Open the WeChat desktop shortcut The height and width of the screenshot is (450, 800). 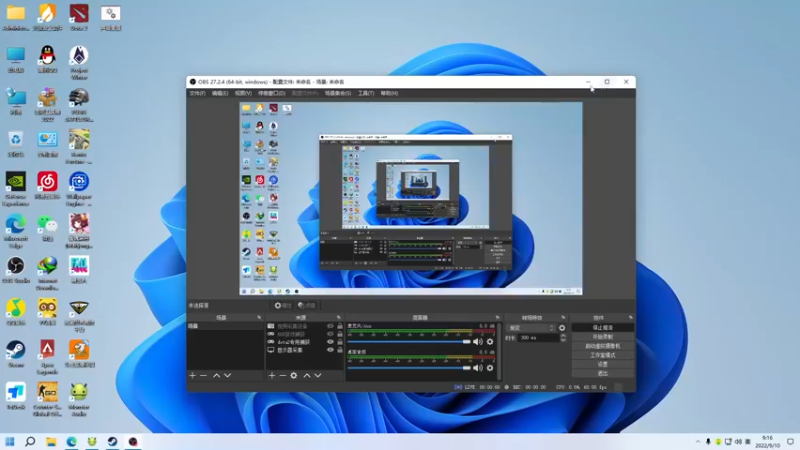[47, 228]
